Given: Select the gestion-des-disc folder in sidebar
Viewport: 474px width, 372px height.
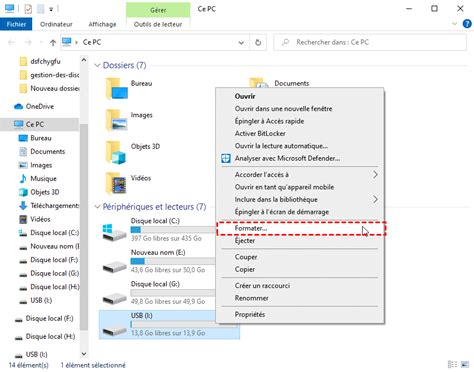Looking at the screenshot, I should pos(49,75).
